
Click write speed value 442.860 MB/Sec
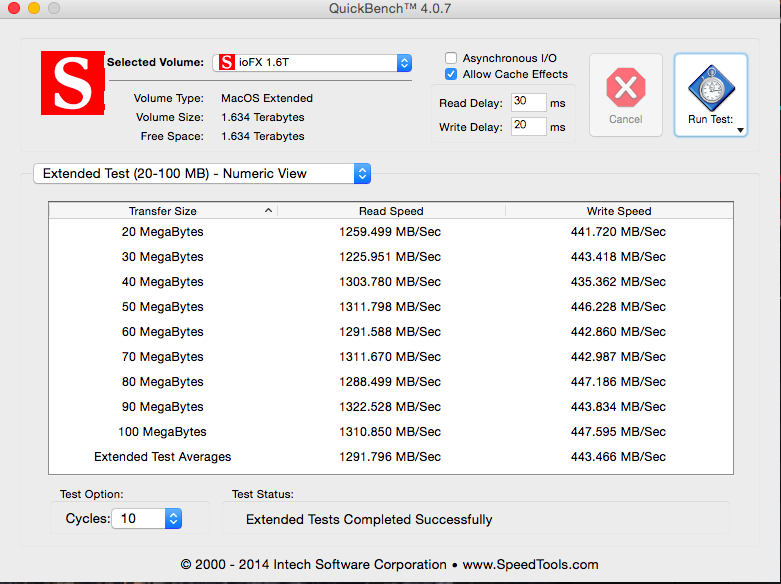tap(618, 331)
